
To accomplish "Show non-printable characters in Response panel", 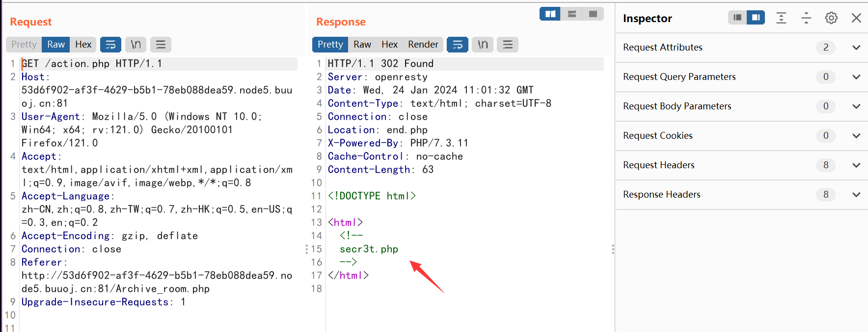I will (x=483, y=45).
